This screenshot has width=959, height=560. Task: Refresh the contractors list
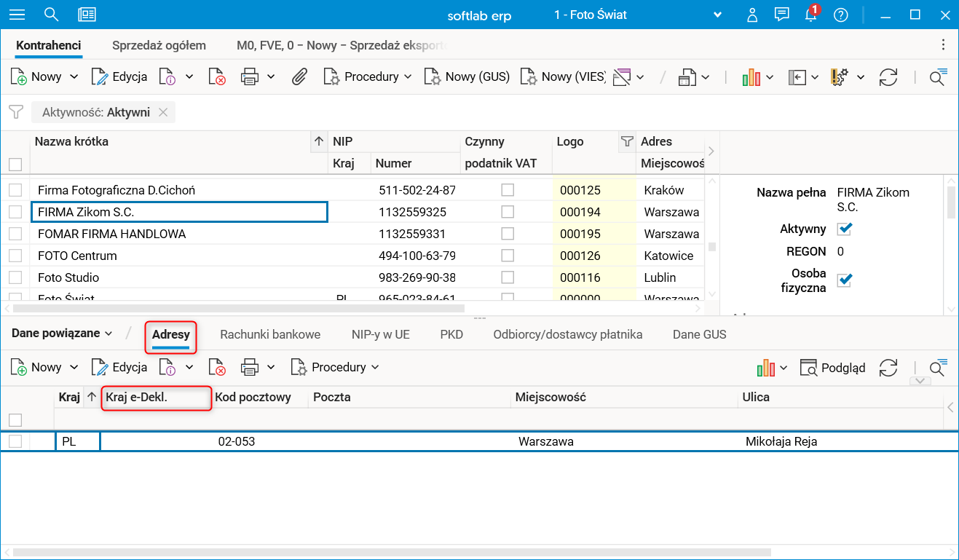pyautogui.click(x=888, y=76)
